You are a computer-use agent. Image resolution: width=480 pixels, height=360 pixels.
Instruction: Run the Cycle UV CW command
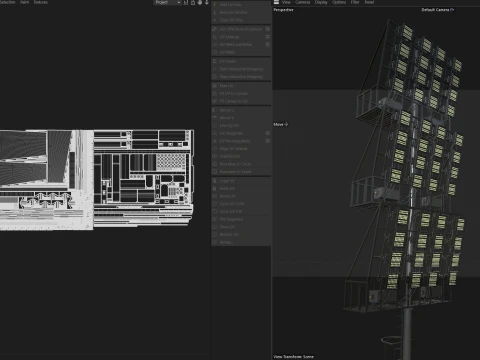click(241, 211)
